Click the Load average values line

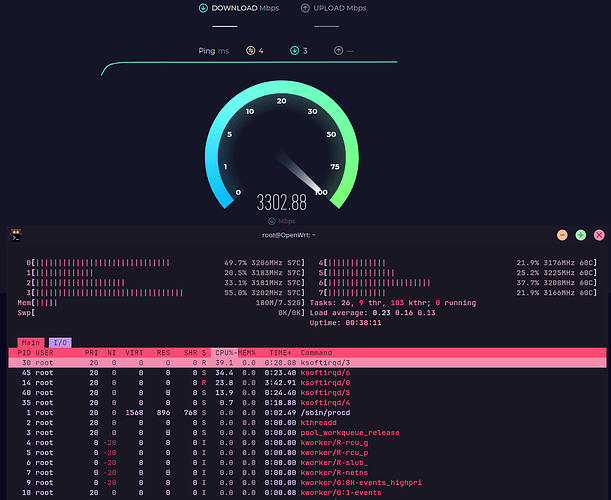pyautogui.click(x=373, y=313)
